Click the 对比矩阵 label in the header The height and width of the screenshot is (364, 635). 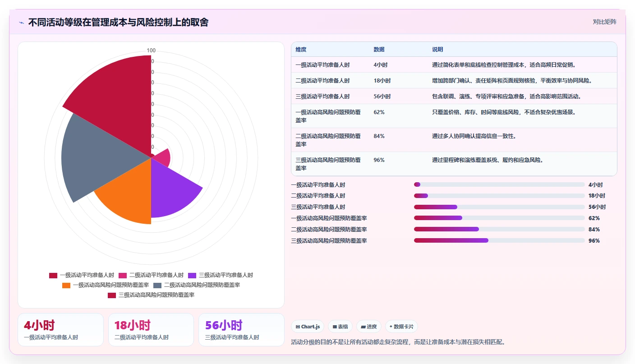tap(604, 22)
